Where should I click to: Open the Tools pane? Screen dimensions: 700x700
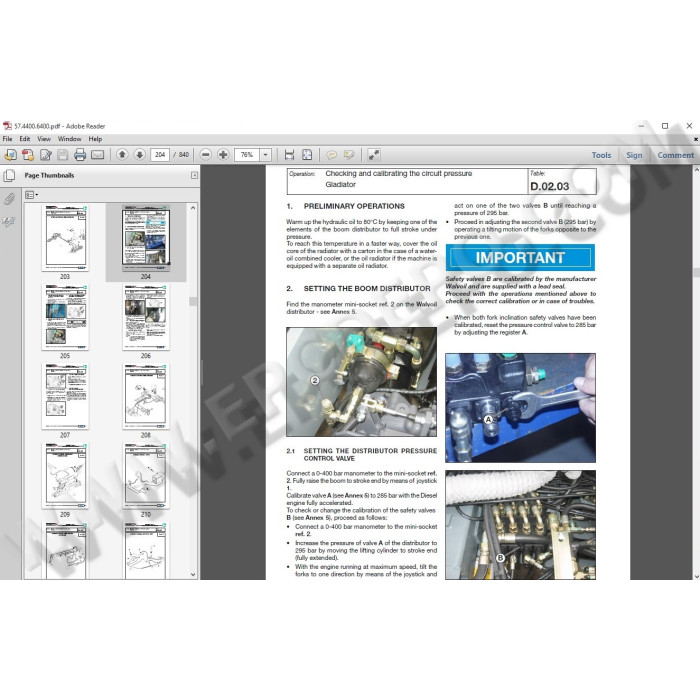point(601,155)
